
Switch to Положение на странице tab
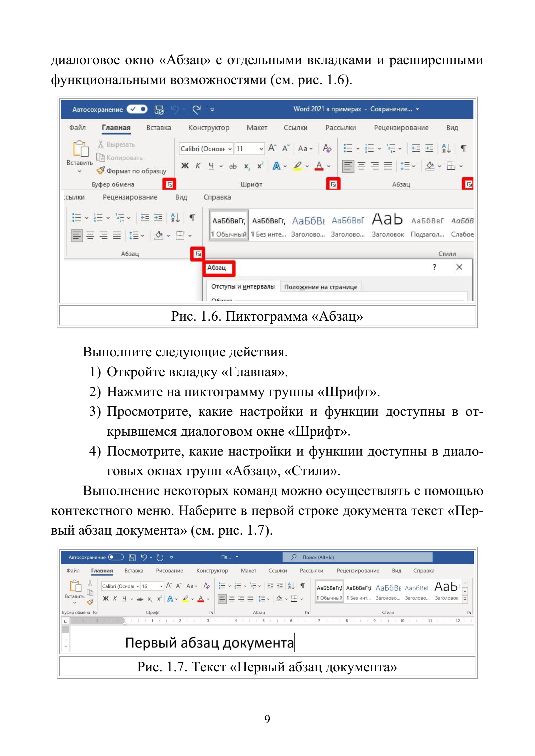321,287
